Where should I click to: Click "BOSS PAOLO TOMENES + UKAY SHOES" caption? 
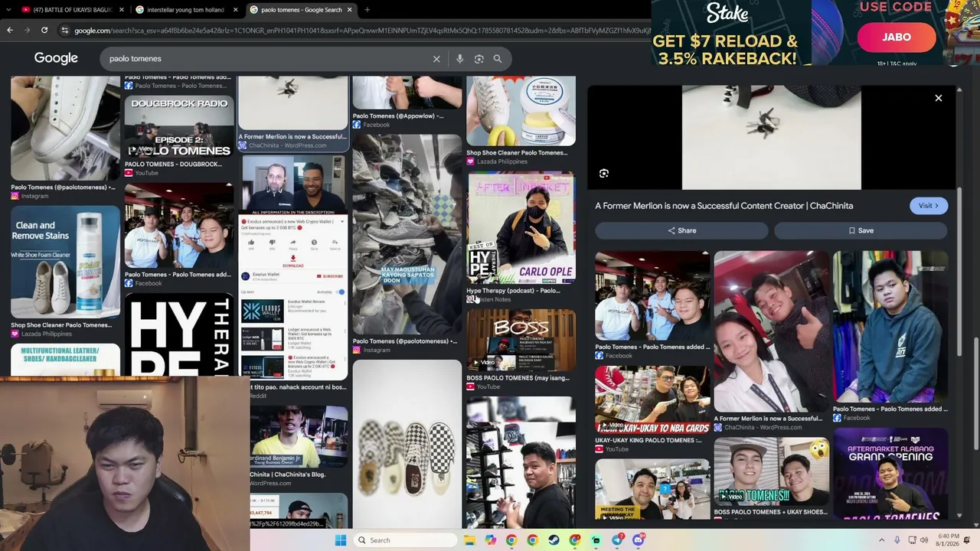(x=770, y=512)
